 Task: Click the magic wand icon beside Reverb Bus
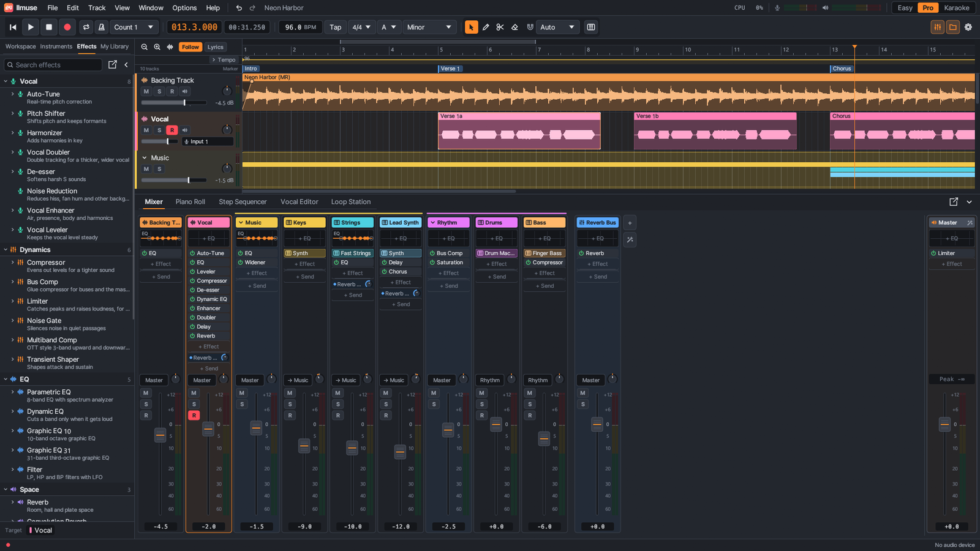click(x=630, y=239)
